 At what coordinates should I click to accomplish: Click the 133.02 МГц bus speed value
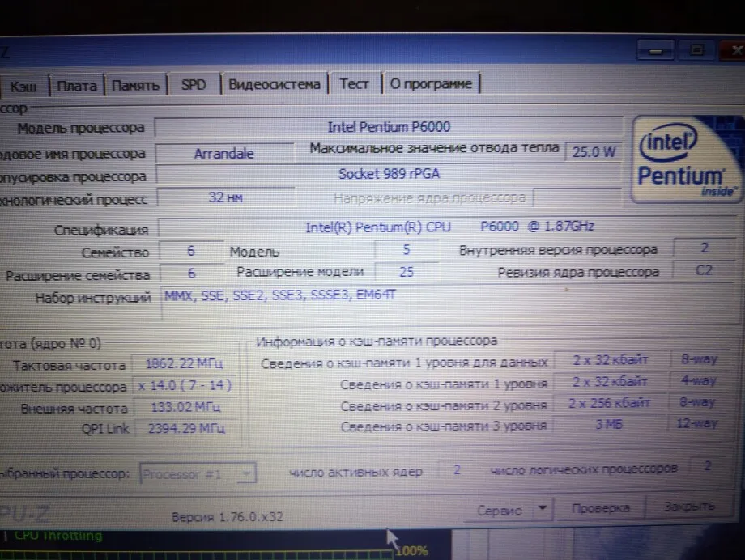click(185, 407)
